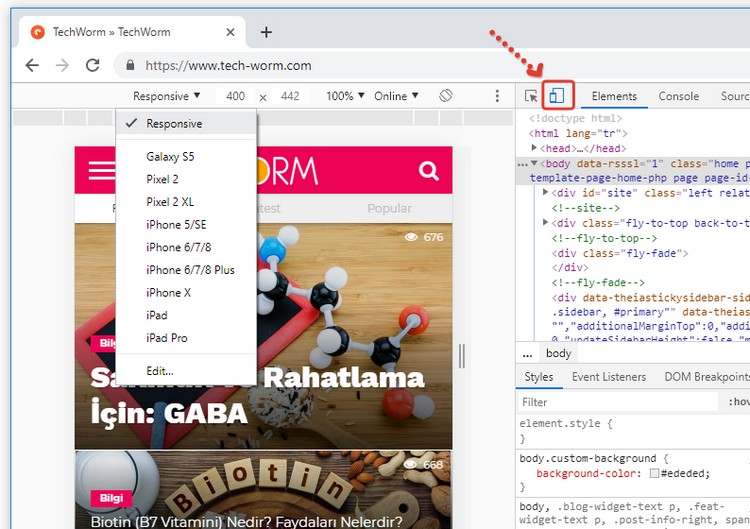Switch to the Console tab
Viewport: 750px width, 529px height.
678,96
